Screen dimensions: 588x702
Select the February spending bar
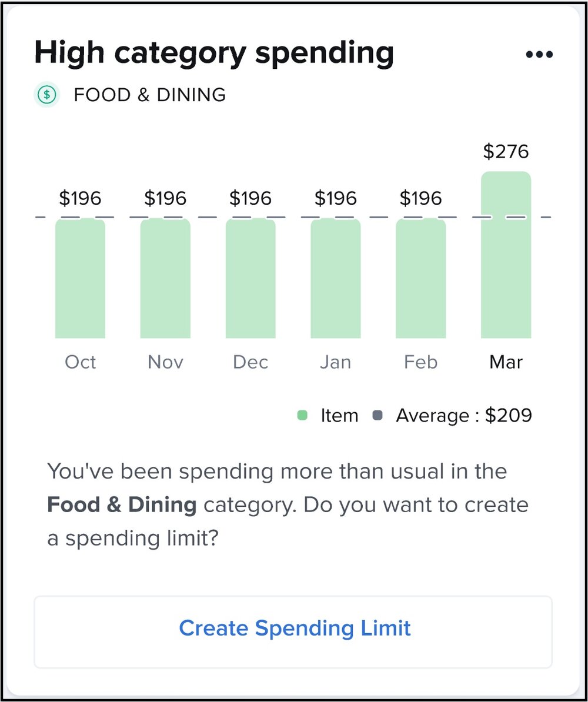coord(420,278)
